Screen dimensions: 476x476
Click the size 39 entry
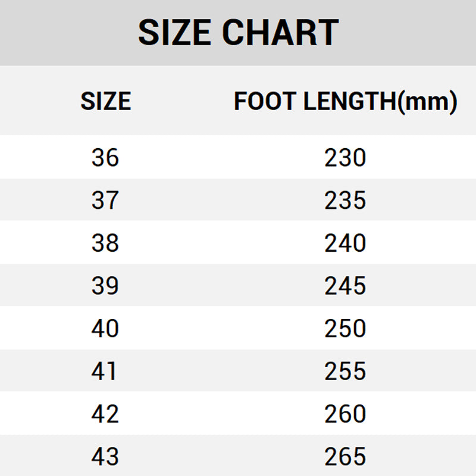105,286
